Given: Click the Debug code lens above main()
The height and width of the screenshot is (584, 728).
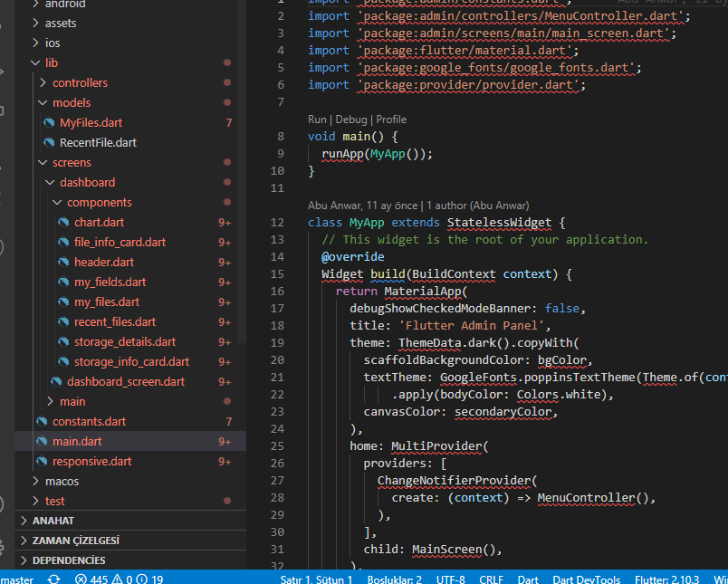Looking at the screenshot, I should tap(351, 120).
